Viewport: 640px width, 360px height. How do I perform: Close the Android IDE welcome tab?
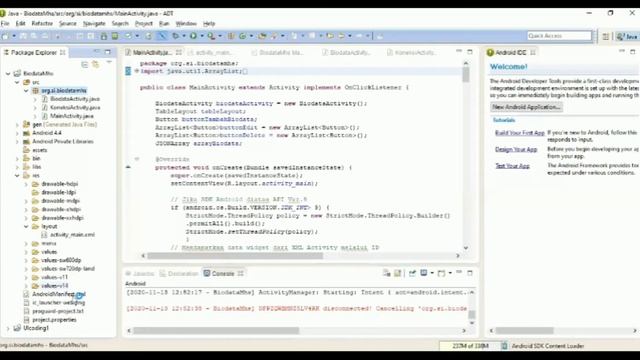tap(533, 53)
